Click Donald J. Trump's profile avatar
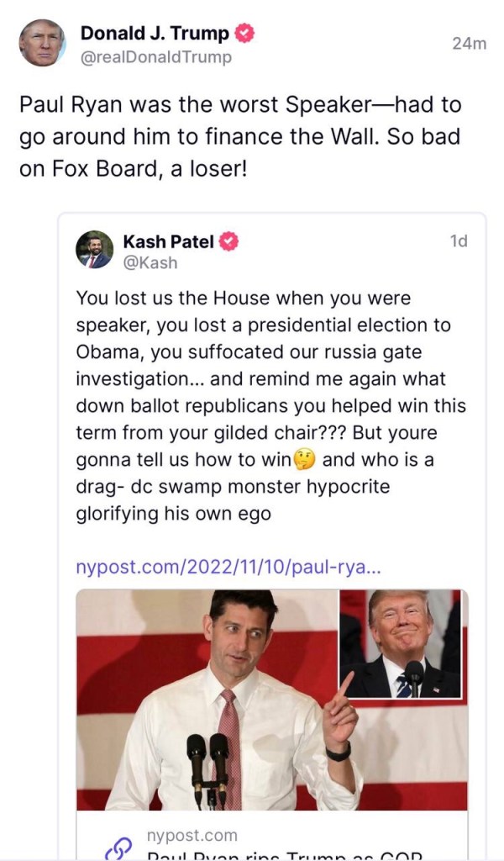 42,43
